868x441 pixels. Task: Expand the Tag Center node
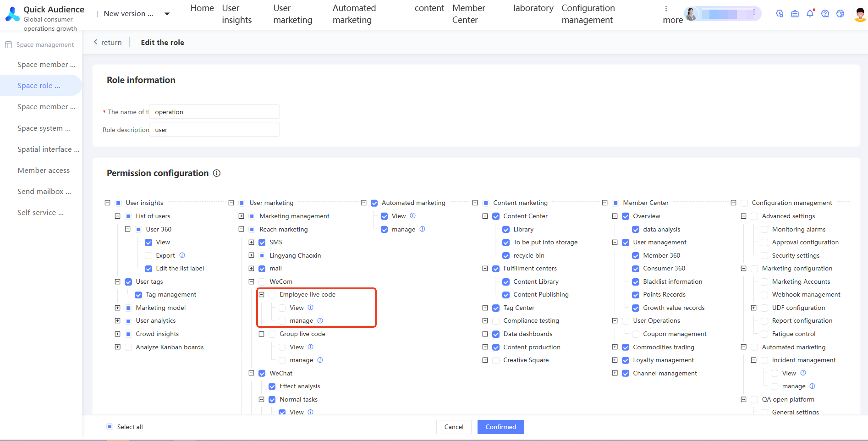click(485, 308)
